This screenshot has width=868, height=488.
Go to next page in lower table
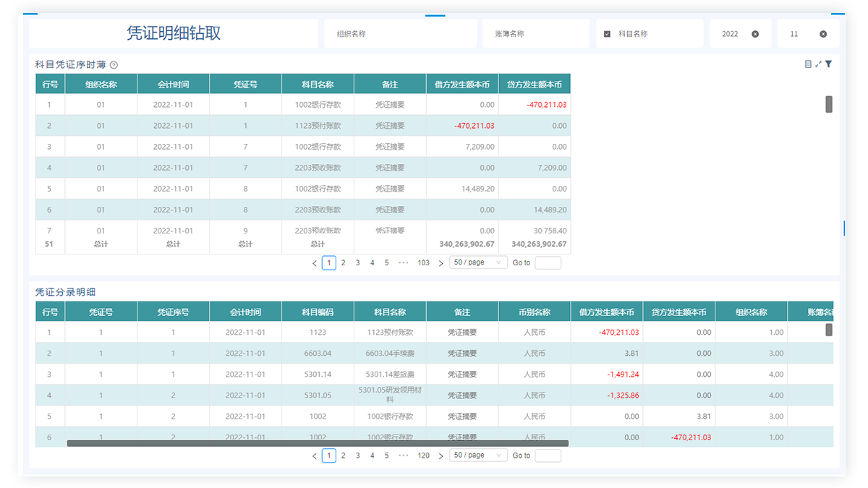click(441, 456)
